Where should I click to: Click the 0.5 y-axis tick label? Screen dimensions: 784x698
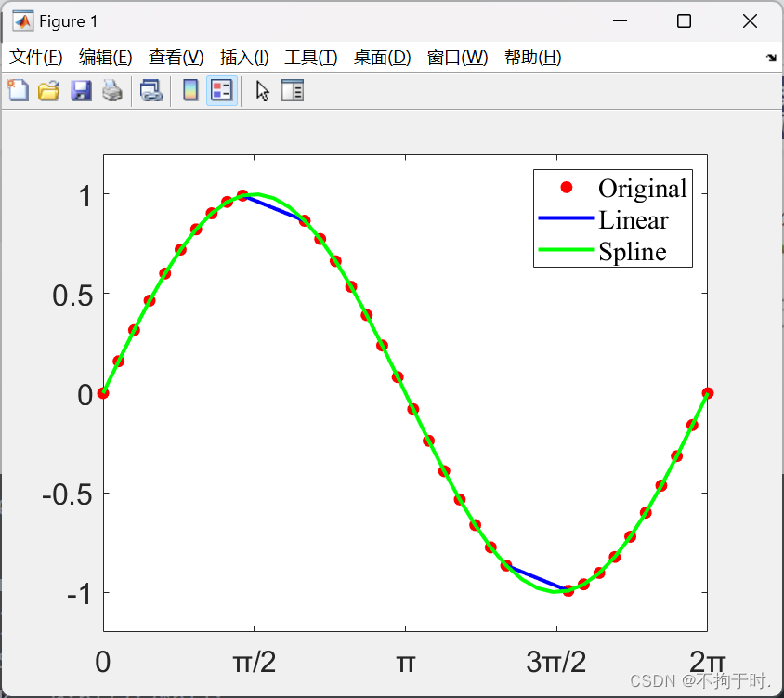point(72,296)
